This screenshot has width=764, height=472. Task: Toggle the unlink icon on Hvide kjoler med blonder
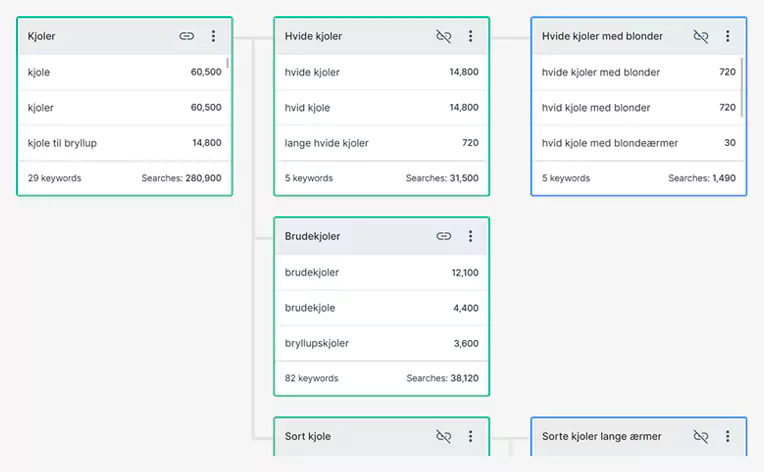tap(701, 36)
